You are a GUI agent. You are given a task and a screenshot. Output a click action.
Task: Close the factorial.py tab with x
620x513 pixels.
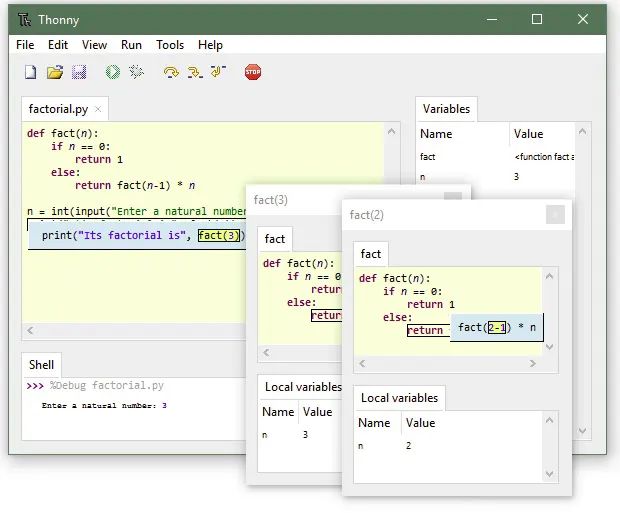pyautogui.click(x=98, y=109)
